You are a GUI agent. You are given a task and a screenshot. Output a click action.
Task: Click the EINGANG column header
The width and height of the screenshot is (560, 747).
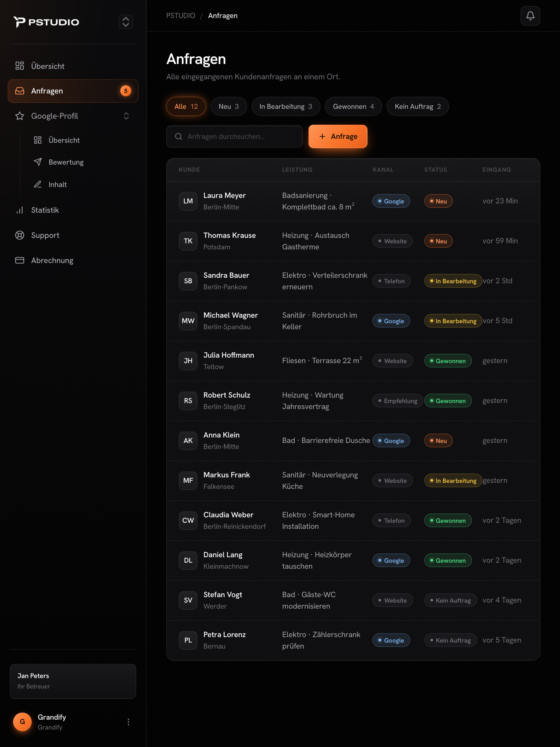coord(497,170)
